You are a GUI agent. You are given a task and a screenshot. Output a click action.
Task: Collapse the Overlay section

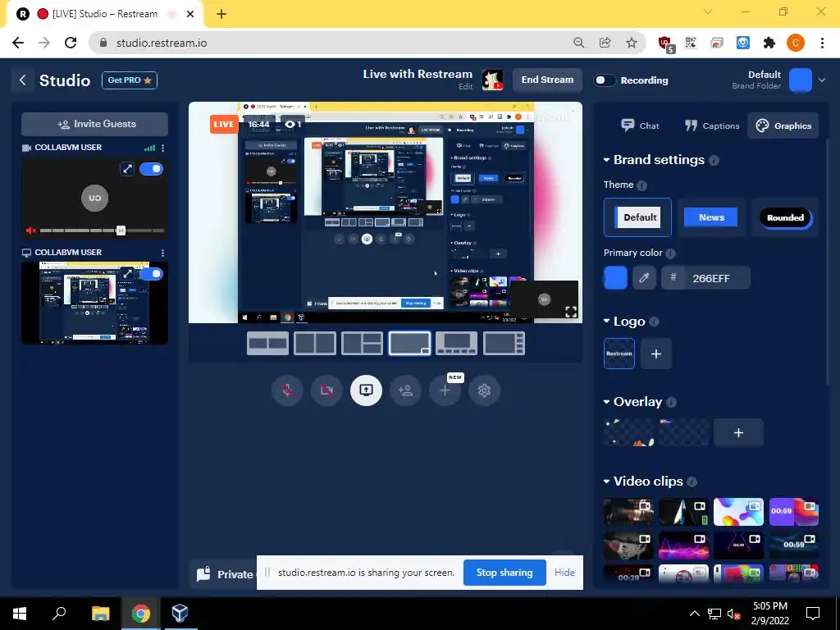[x=606, y=402]
